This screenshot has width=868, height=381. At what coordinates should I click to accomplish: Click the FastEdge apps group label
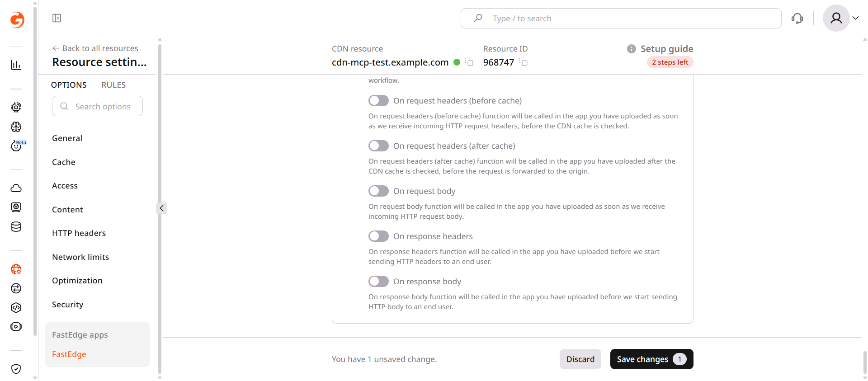click(80, 335)
